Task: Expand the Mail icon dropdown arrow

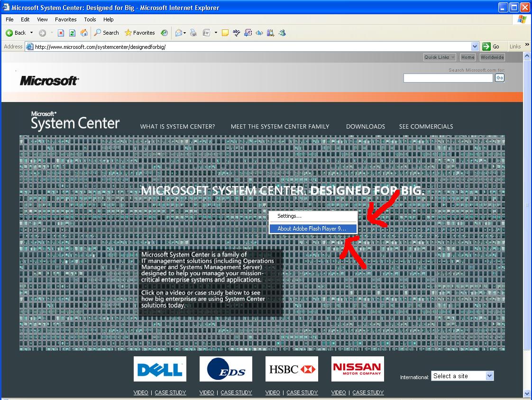Action: pos(184,33)
